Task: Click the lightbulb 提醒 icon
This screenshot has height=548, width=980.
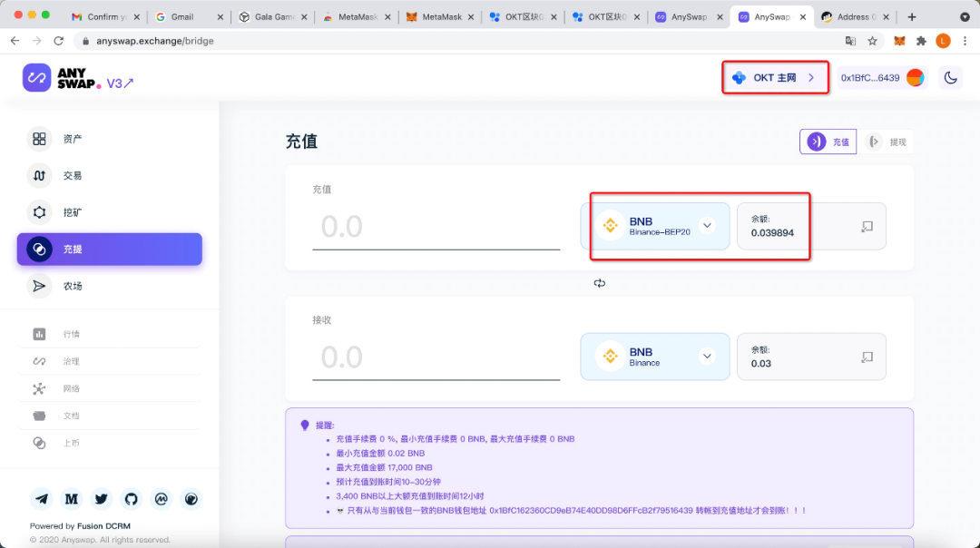Action: [305, 425]
